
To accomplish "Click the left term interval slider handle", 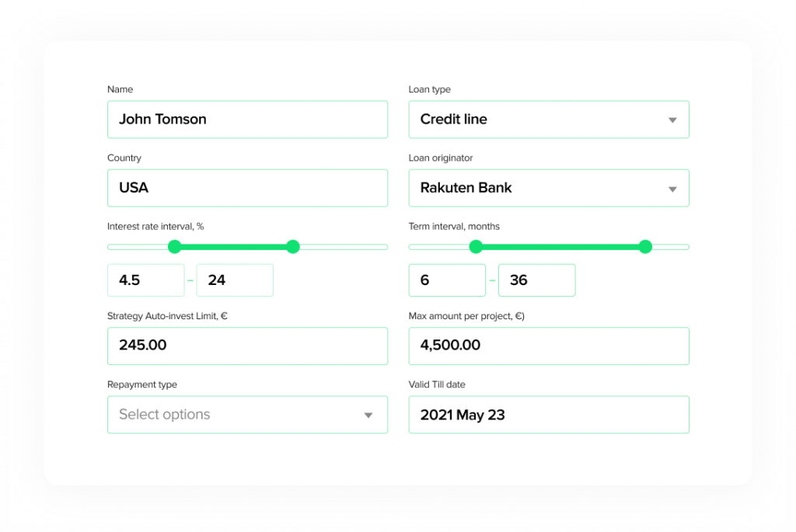I will pyautogui.click(x=476, y=247).
